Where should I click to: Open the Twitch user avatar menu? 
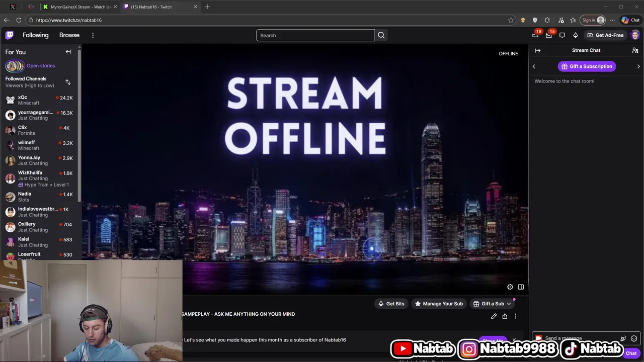[x=635, y=35]
